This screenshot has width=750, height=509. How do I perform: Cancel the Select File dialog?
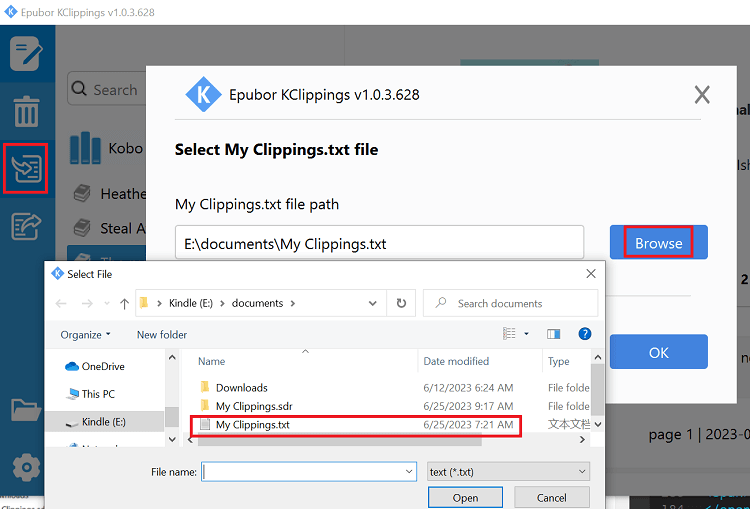tap(551, 498)
